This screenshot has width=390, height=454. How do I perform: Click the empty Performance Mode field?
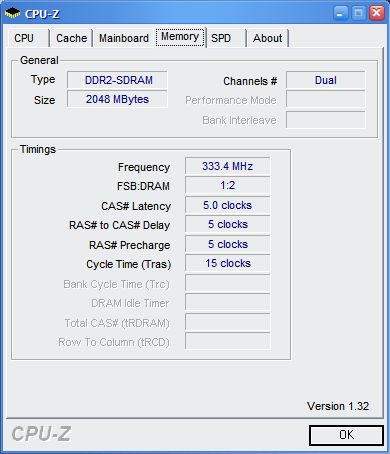click(326, 100)
